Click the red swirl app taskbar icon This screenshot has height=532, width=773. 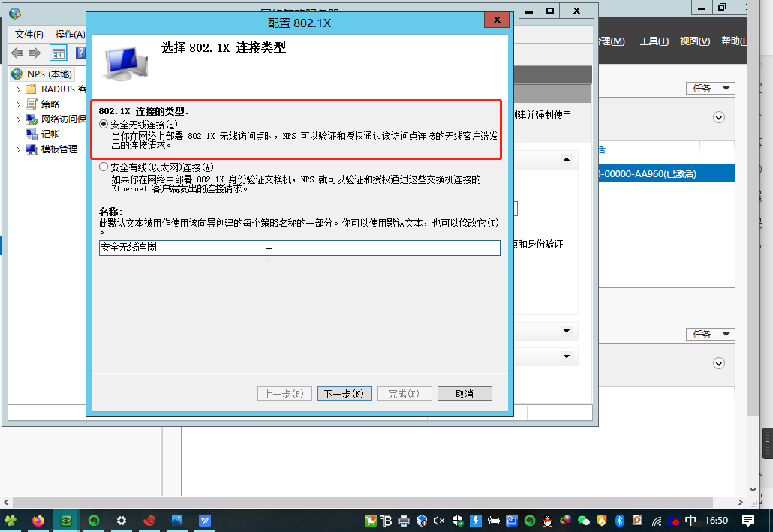coord(149,521)
